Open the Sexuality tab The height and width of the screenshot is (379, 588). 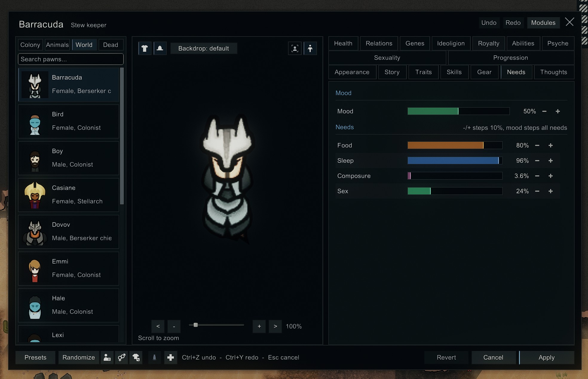click(387, 58)
